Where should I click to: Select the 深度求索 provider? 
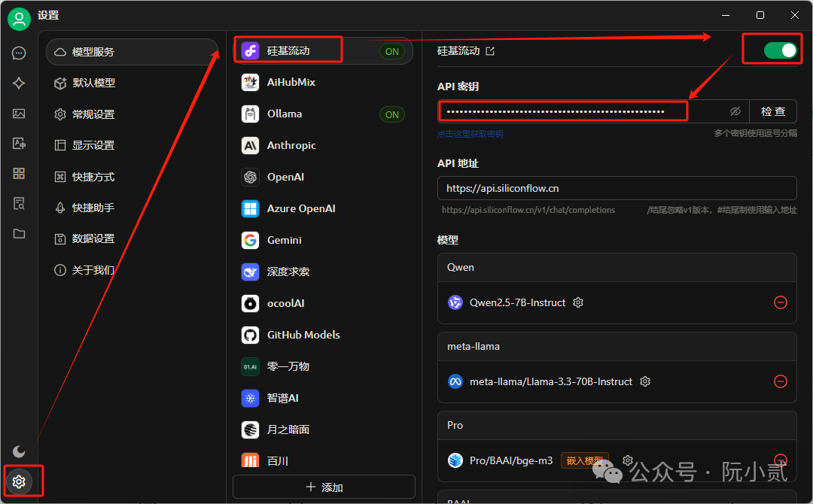click(x=322, y=272)
